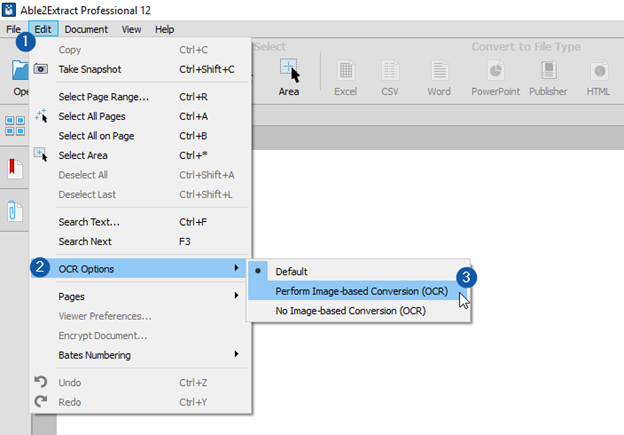624x435 pixels.
Task: Click Search Text… menu entry
Action: [x=140, y=222]
